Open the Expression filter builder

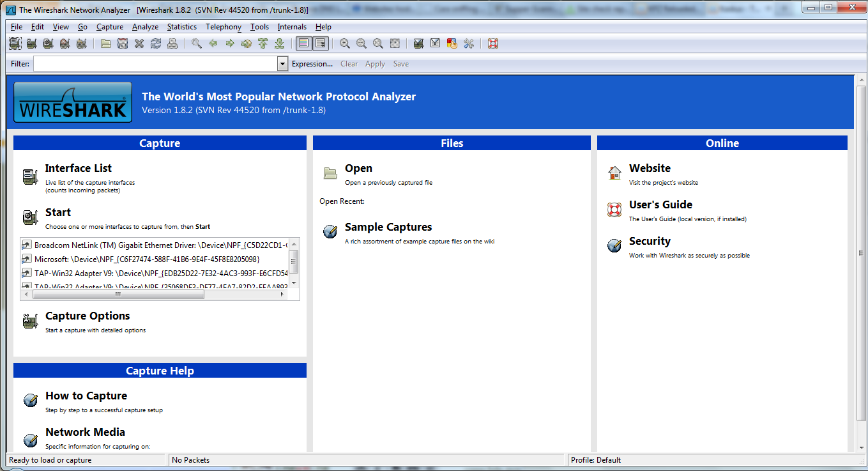point(312,63)
